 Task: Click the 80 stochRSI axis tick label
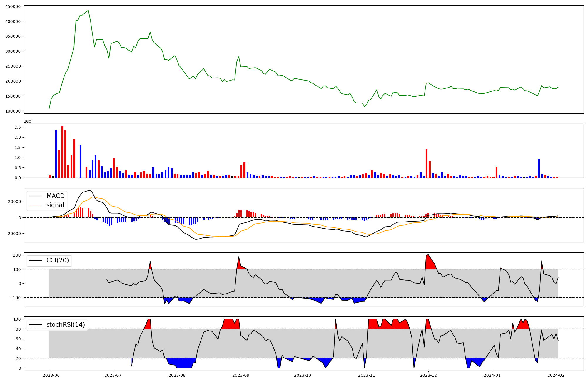pos(18,329)
